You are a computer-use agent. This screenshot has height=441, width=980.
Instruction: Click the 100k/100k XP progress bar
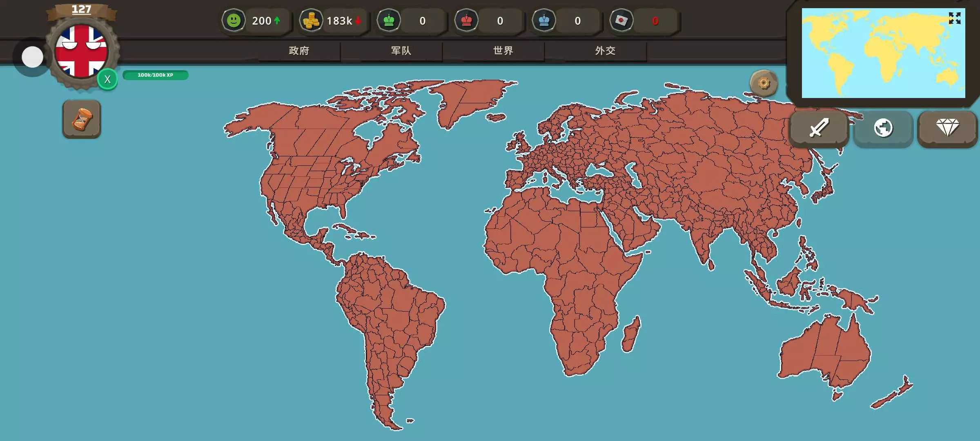tap(155, 75)
